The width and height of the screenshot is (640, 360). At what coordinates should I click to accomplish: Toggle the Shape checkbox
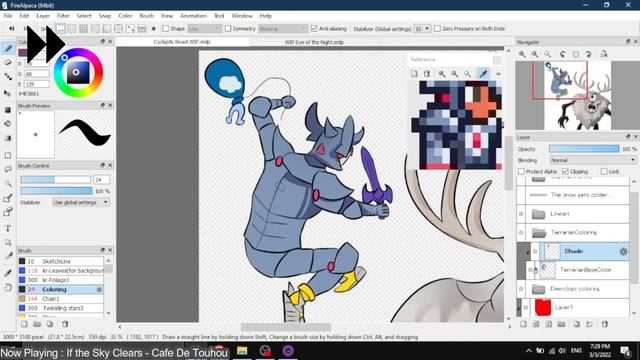[x=165, y=29]
